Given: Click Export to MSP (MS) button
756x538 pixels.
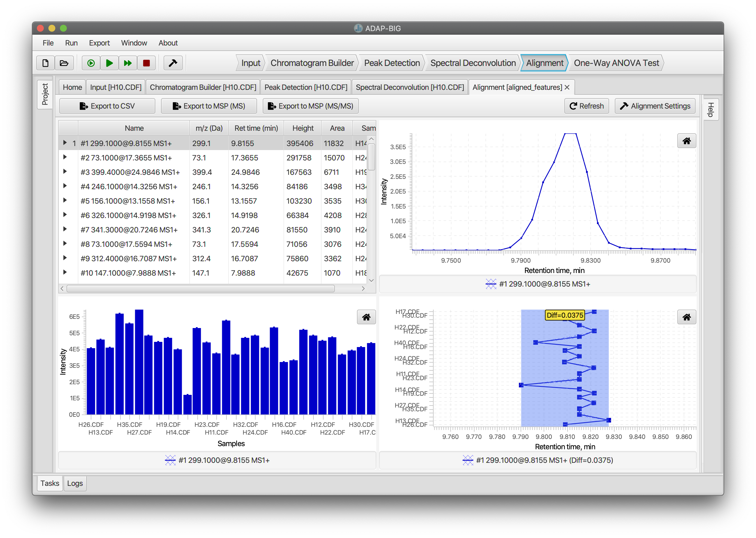Looking at the screenshot, I should pyautogui.click(x=209, y=106).
